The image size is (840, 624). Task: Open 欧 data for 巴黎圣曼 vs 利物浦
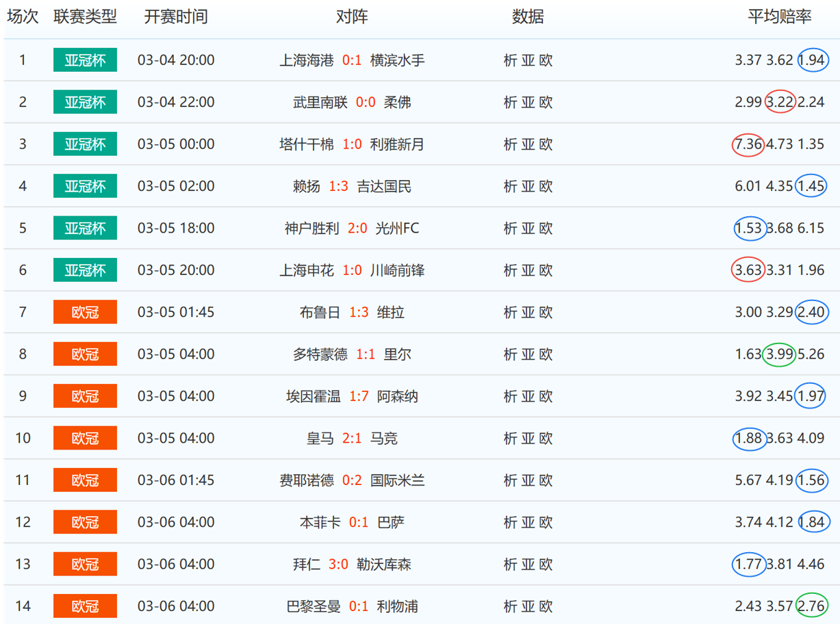click(x=546, y=606)
